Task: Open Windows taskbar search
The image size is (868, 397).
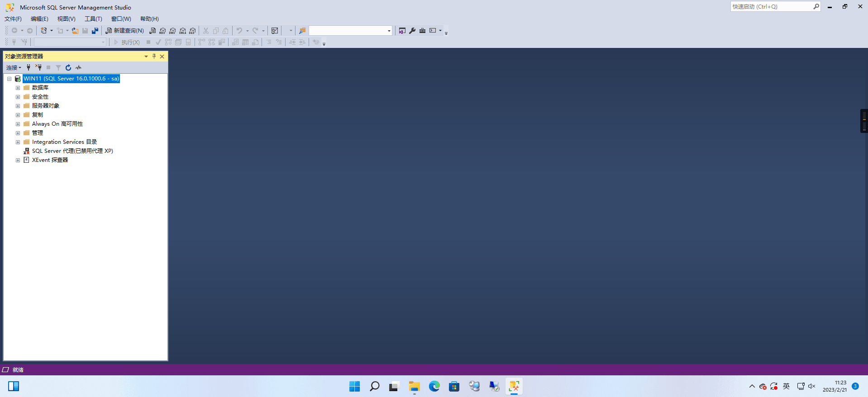Action: 374,386
